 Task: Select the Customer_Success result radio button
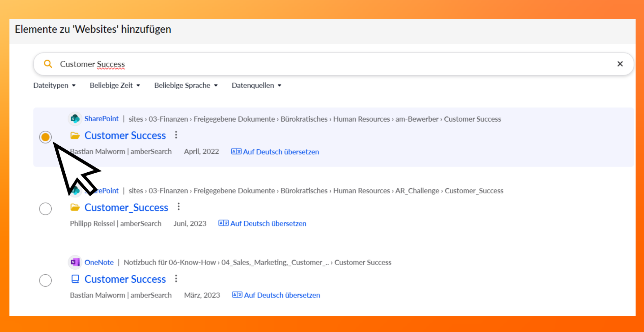(x=45, y=209)
